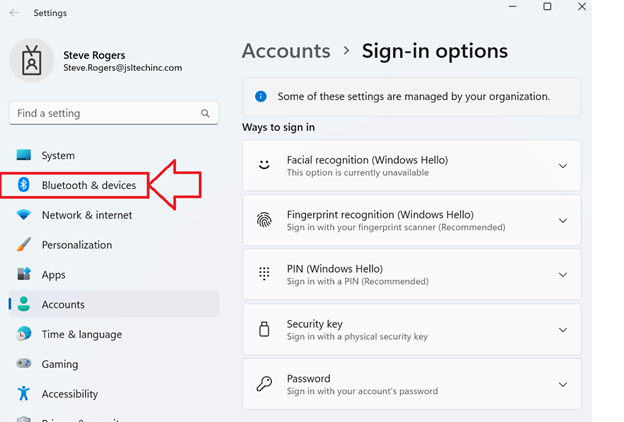Expand the Fingerprint recognition option chevron
Screen dimensions: 624x422
(562, 221)
